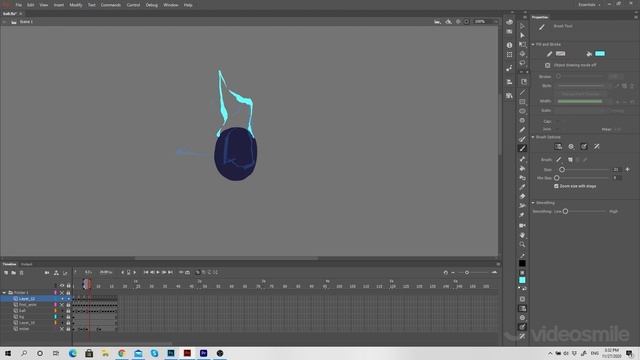This screenshot has height=360, width=640.
Task: Lock all layers header icon
Action: click(68, 286)
